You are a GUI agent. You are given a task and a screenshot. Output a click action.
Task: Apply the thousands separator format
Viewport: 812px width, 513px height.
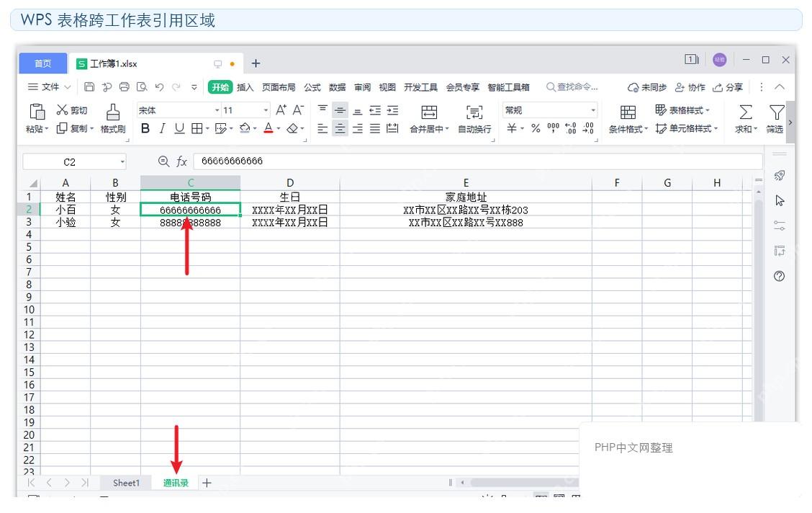coord(553,128)
